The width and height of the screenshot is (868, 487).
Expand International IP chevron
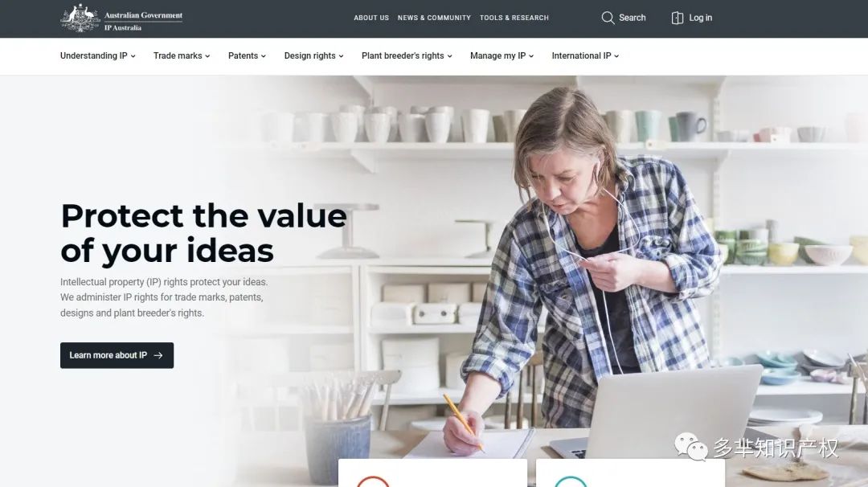coord(616,56)
